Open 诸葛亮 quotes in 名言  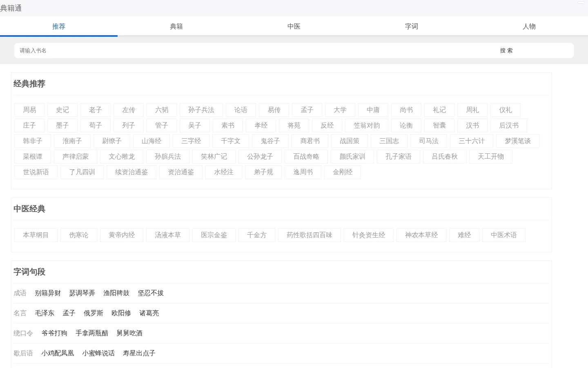(x=149, y=313)
